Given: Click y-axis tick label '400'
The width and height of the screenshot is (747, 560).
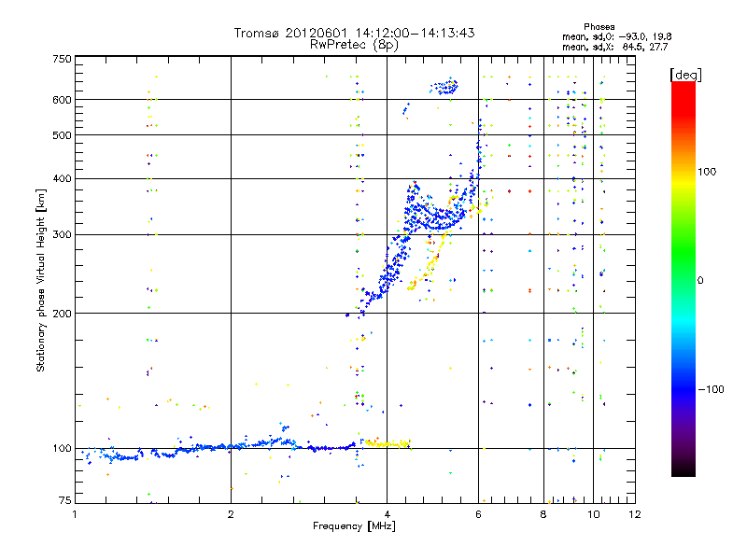Looking at the screenshot, I should click(62, 178).
